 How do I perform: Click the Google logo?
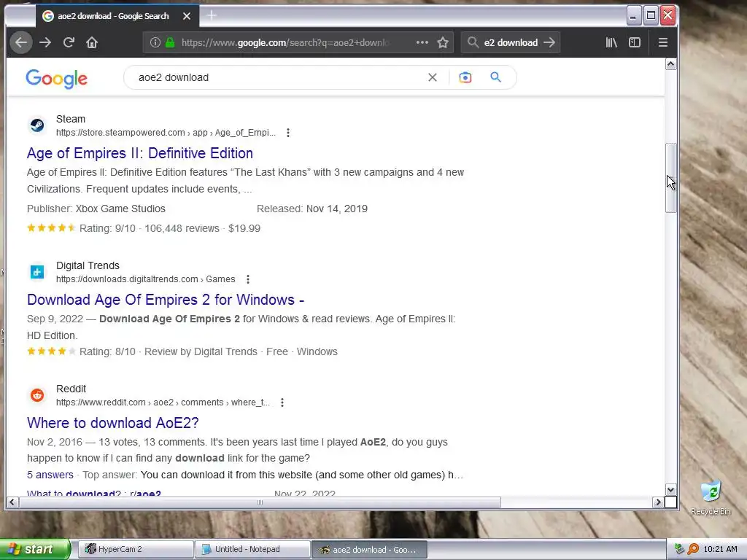(57, 78)
